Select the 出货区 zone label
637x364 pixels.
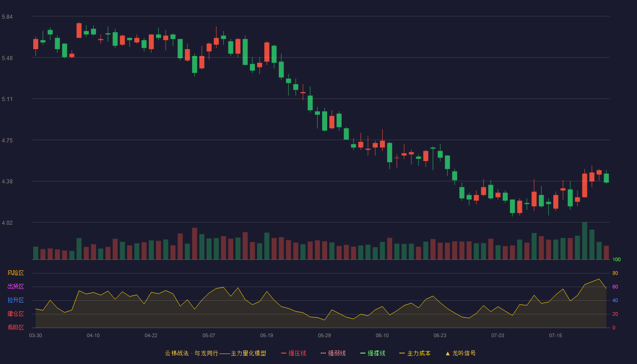coord(16,287)
